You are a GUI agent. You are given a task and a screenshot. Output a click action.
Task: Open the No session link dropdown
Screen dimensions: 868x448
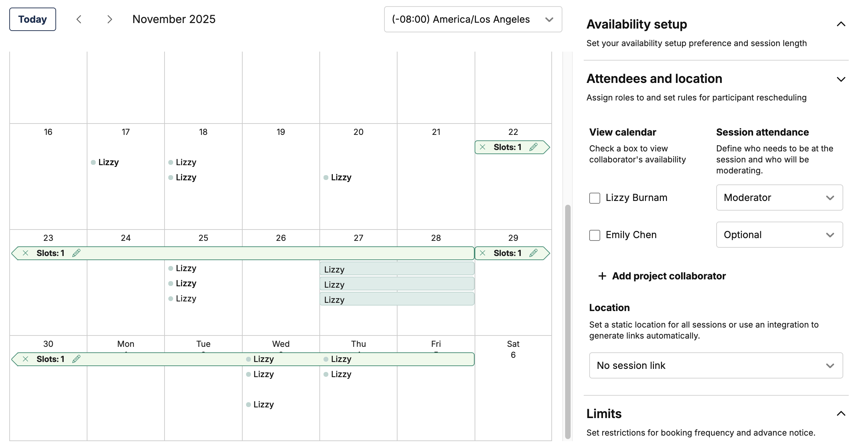(716, 365)
